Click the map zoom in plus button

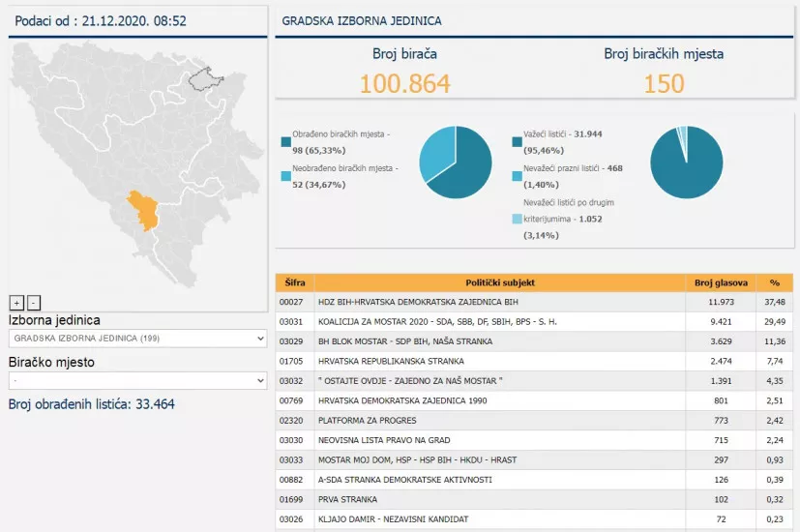click(16, 302)
